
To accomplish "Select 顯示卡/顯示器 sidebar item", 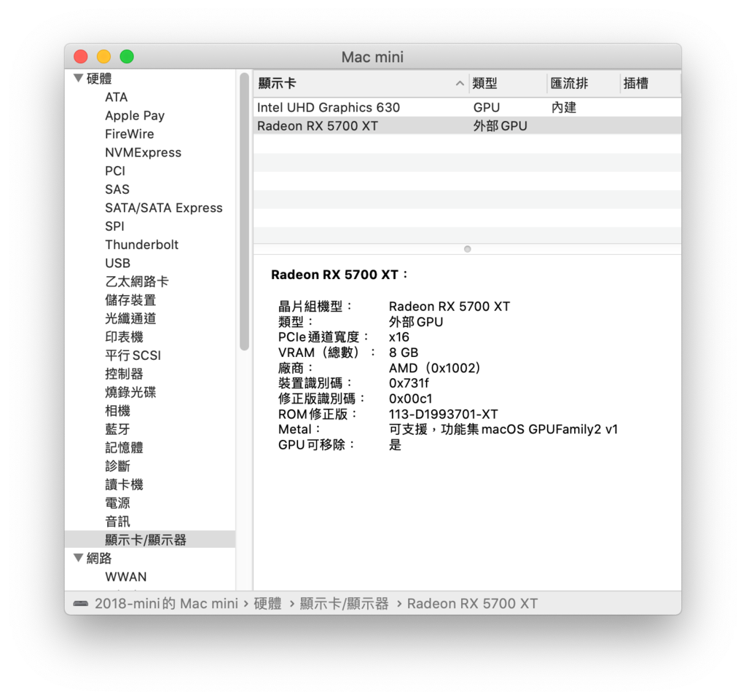I will [150, 540].
